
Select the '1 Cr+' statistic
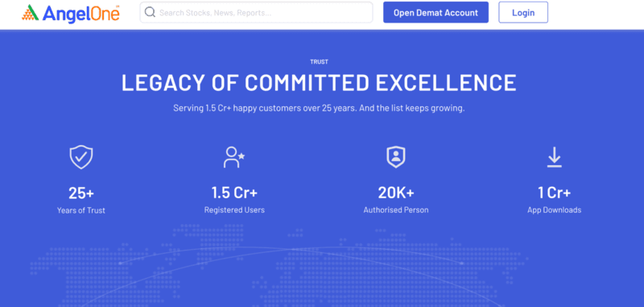(x=555, y=193)
